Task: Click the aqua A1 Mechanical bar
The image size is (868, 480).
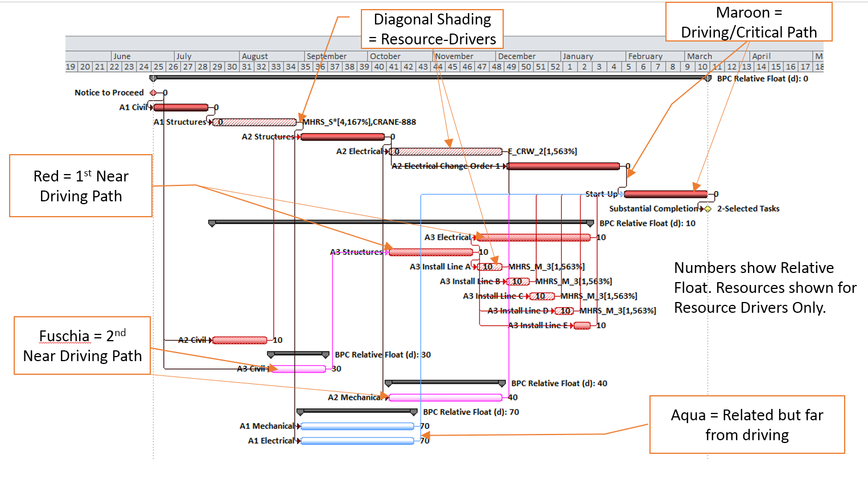Action: point(357,426)
